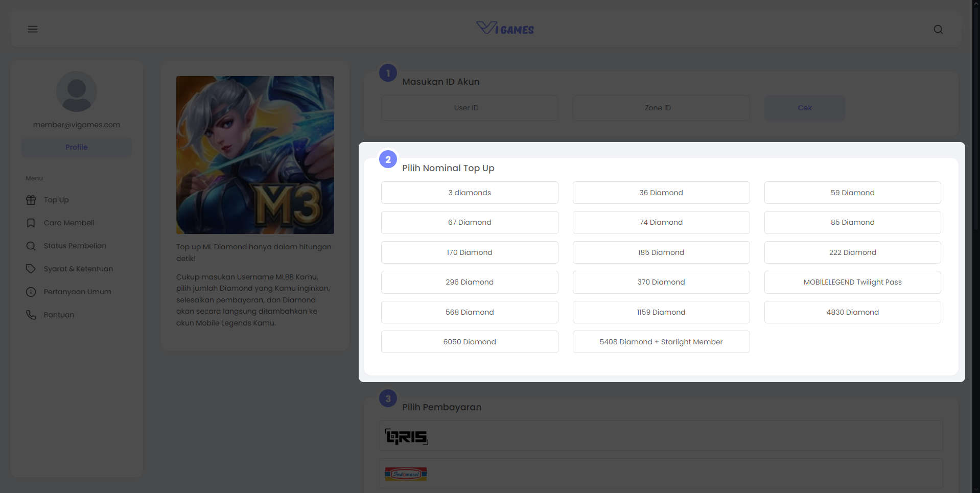The height and width of the screenshot is (493, 980).
Task: Click the Profile button
Action: tap(77, 147)
